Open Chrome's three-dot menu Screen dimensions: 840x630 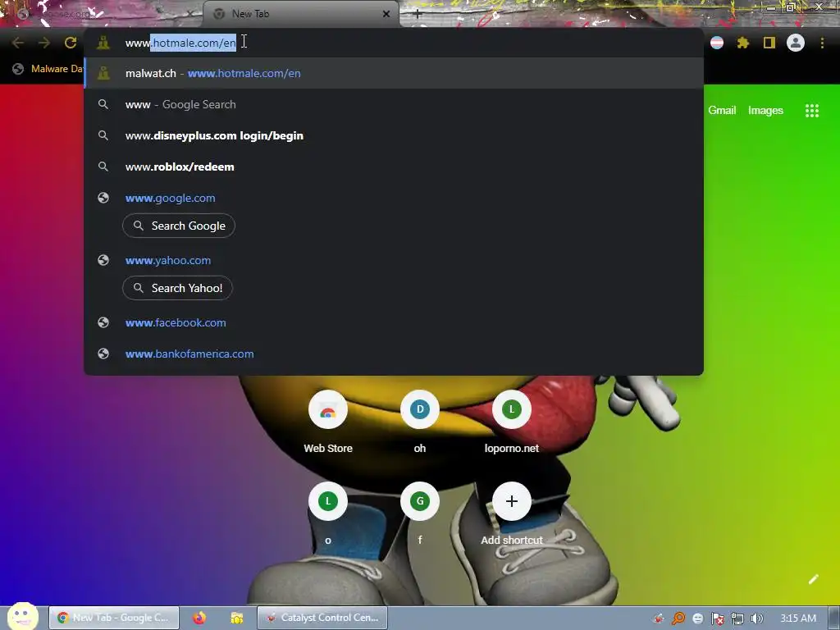(822, 43)
